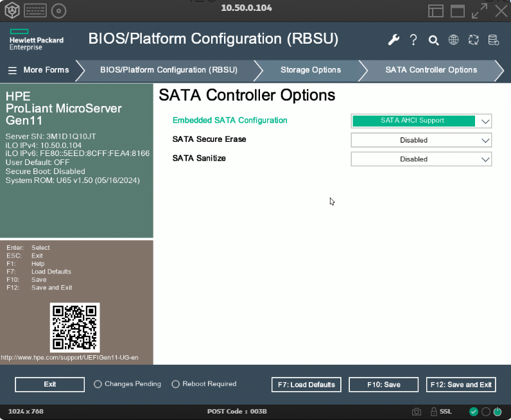Image resolution: width=511 pixels, height=420 pixels.
Task: Click the POST Code : 003B text
Action: click(x=237, y=412)
